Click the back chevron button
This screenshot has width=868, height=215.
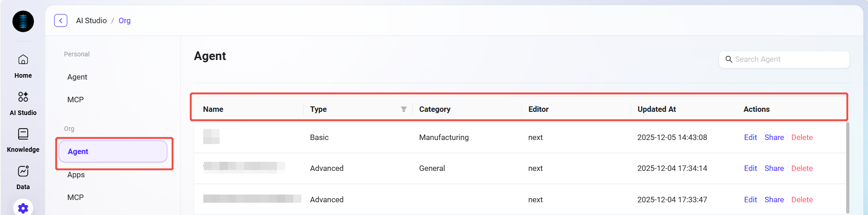(60, 20)
